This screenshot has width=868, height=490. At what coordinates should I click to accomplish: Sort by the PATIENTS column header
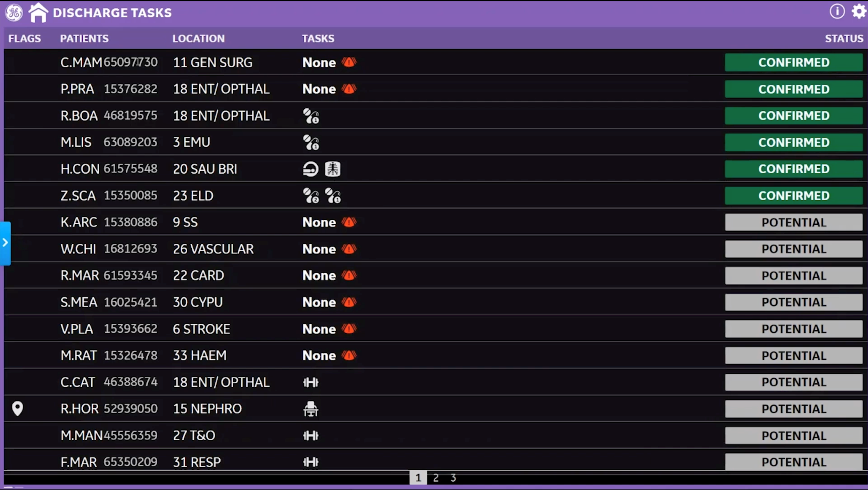[84, 39]
